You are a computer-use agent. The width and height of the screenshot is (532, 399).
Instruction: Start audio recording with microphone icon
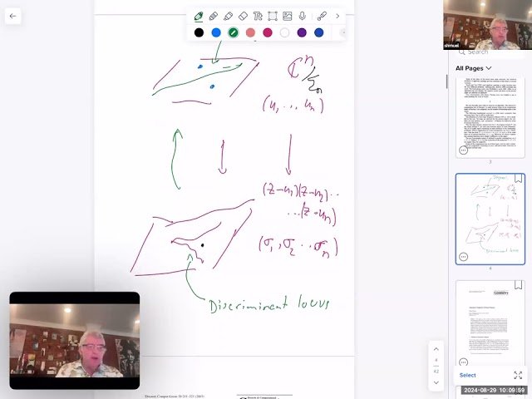click(x=302, y=16)
